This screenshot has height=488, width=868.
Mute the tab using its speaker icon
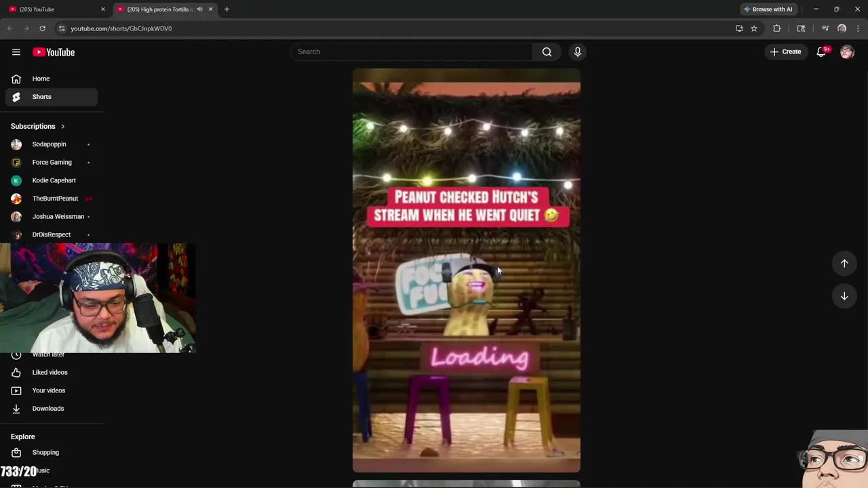pyautogui.click(x=199, y=9)
